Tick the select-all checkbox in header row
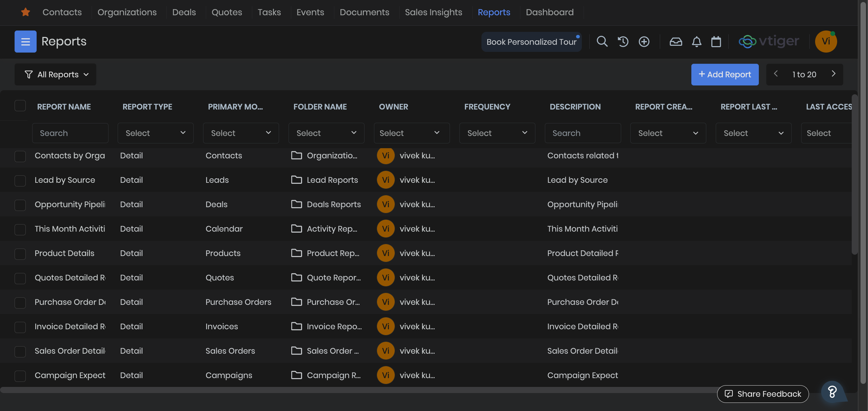Screen dimensions: 868x411 (20, 106)
